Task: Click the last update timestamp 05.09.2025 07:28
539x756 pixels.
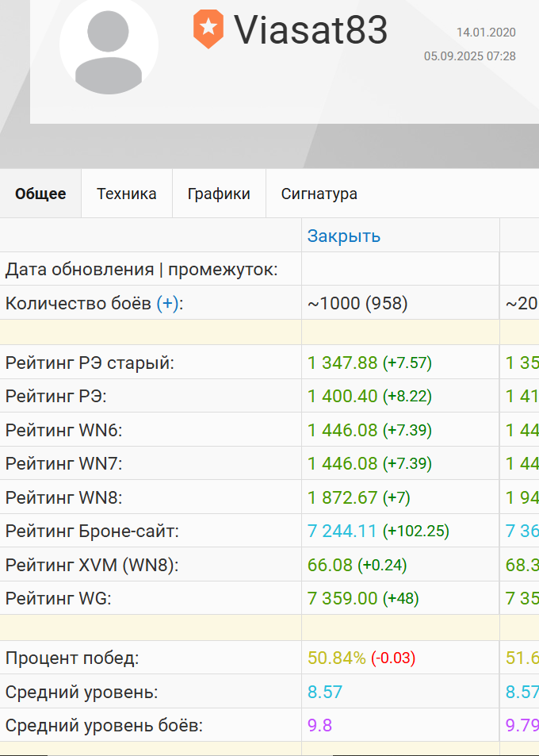Action: click(469, 56)
